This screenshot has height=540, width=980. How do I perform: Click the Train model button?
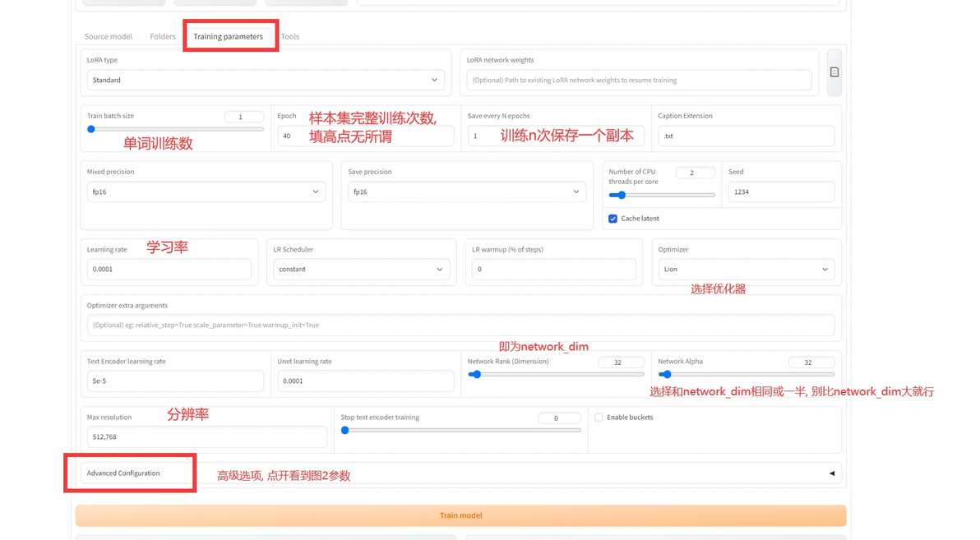tap(460, 515)
